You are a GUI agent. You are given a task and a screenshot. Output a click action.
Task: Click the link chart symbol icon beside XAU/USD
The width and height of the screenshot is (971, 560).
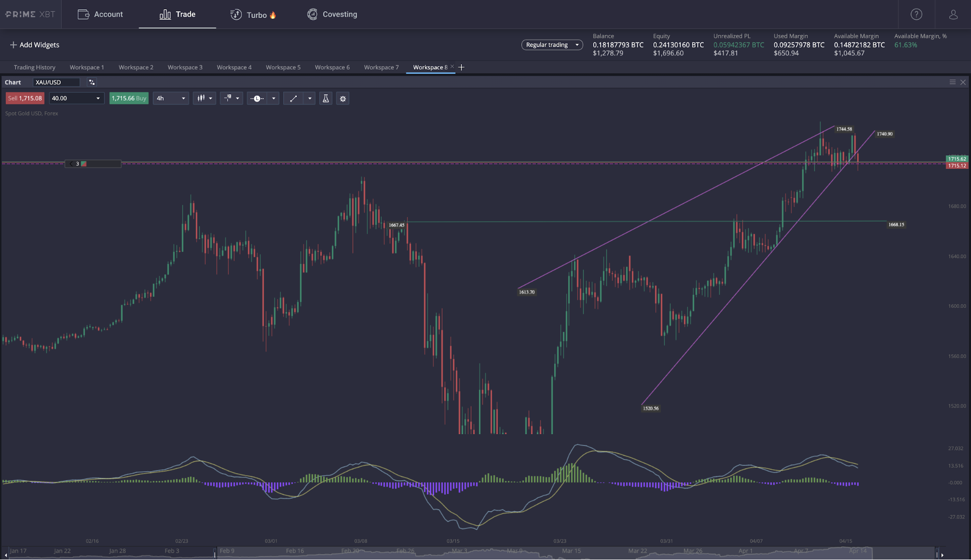pos(92,82)
